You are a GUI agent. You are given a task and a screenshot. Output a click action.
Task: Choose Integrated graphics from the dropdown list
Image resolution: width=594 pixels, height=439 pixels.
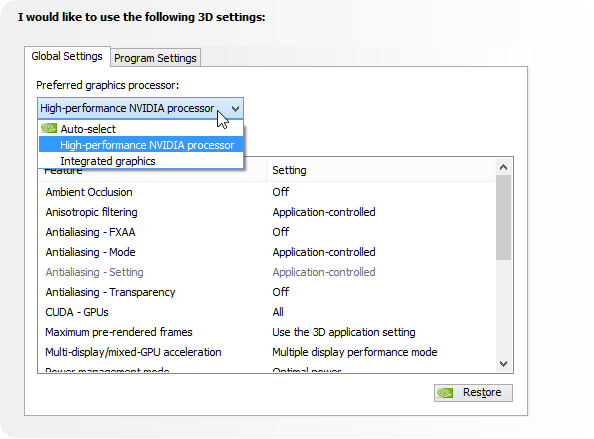click(x=141, y=161)
